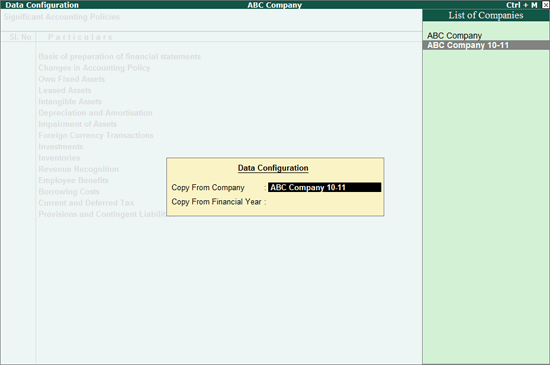Image resolution: width=550 pixels, height=365 pixels.
Task: Select the Intangible Assets row
Action: 70,101
